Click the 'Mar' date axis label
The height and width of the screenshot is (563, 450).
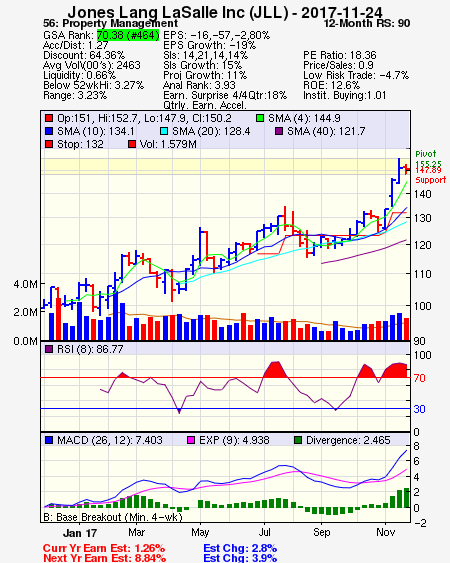tap(136, 532)
